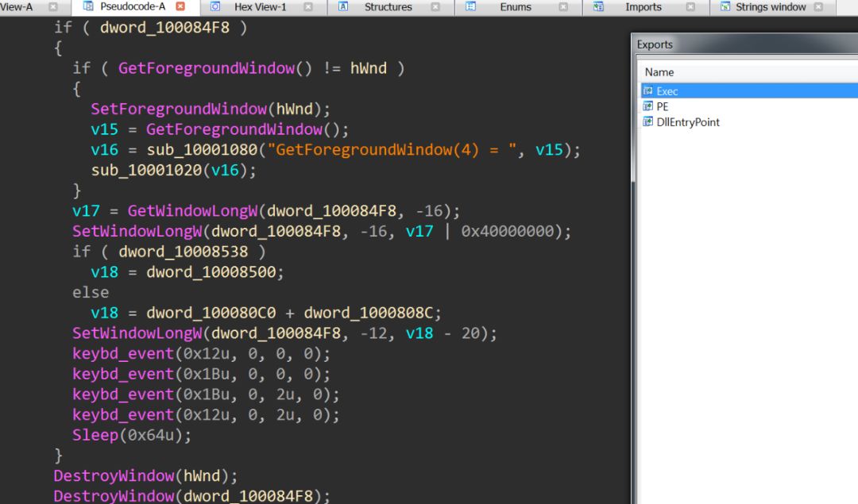Click the DllEntryPoint export icon
The height and width of the screenshot is (504, 858).
click(x=648, y=122)
